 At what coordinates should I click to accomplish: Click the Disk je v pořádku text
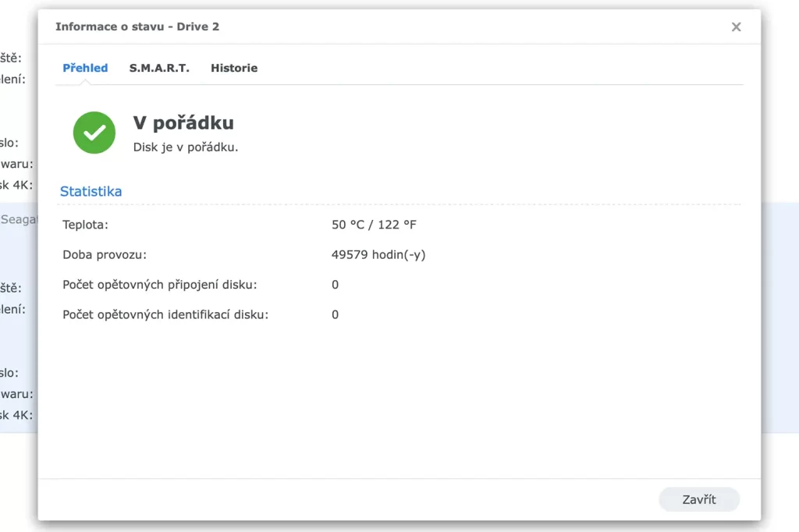[x=186, y=147]
